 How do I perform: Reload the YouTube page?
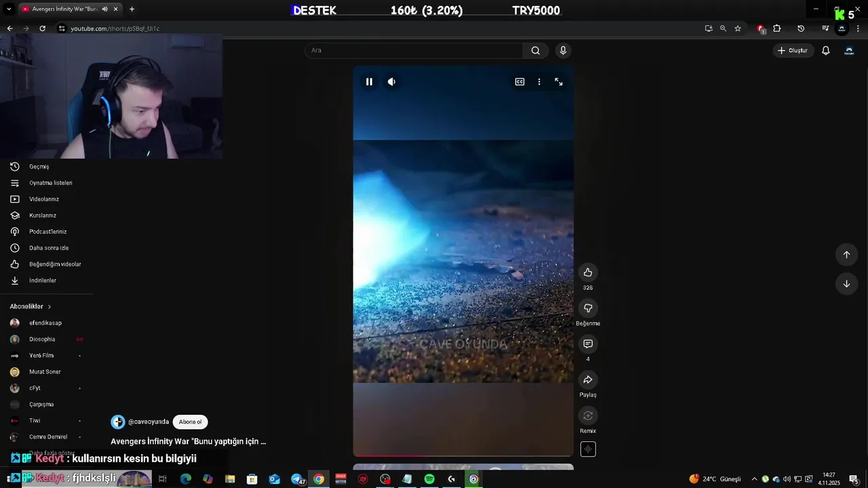tap(42, 28)
